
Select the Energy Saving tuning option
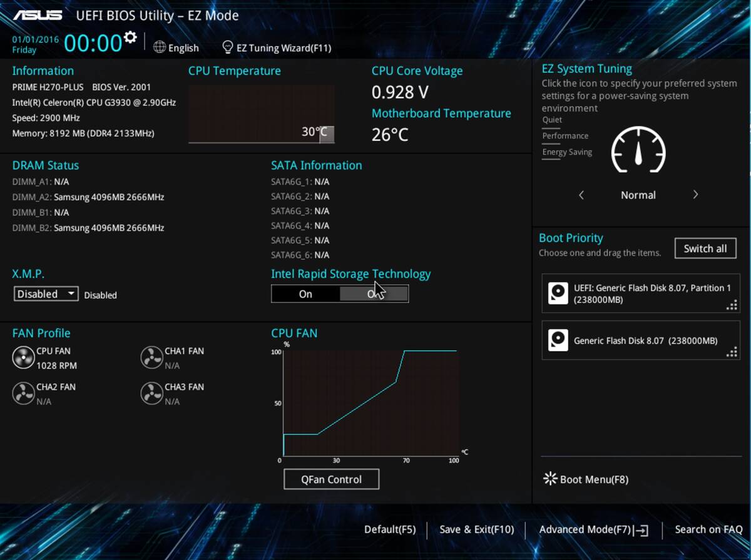click(x=567, y=153)
